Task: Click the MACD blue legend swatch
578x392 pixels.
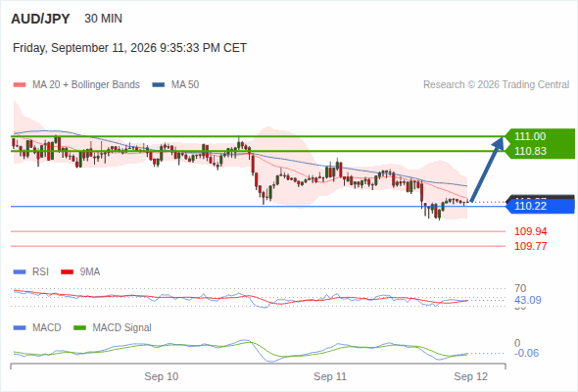Action: click(20, 328)
